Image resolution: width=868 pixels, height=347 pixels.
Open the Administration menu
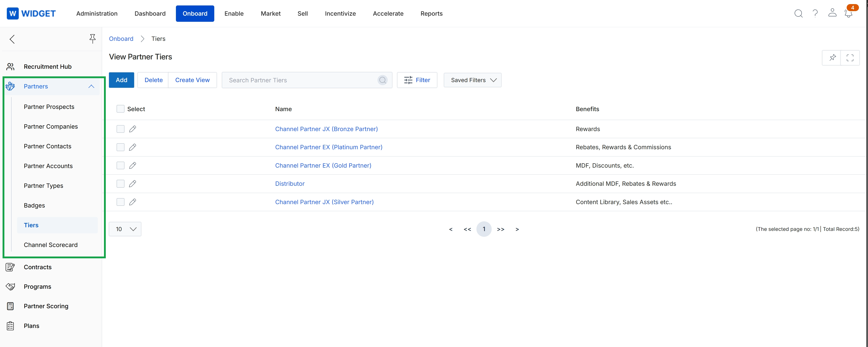point(97,13)
